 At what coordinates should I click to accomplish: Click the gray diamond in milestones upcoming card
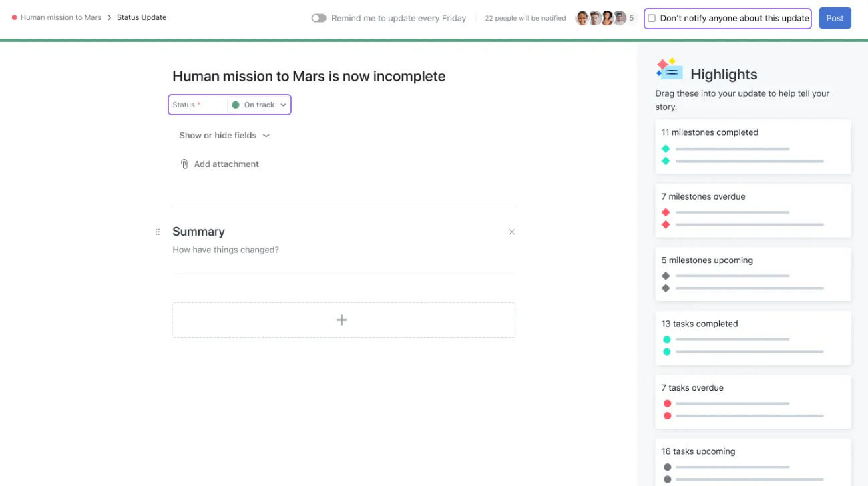coord(665,276)
